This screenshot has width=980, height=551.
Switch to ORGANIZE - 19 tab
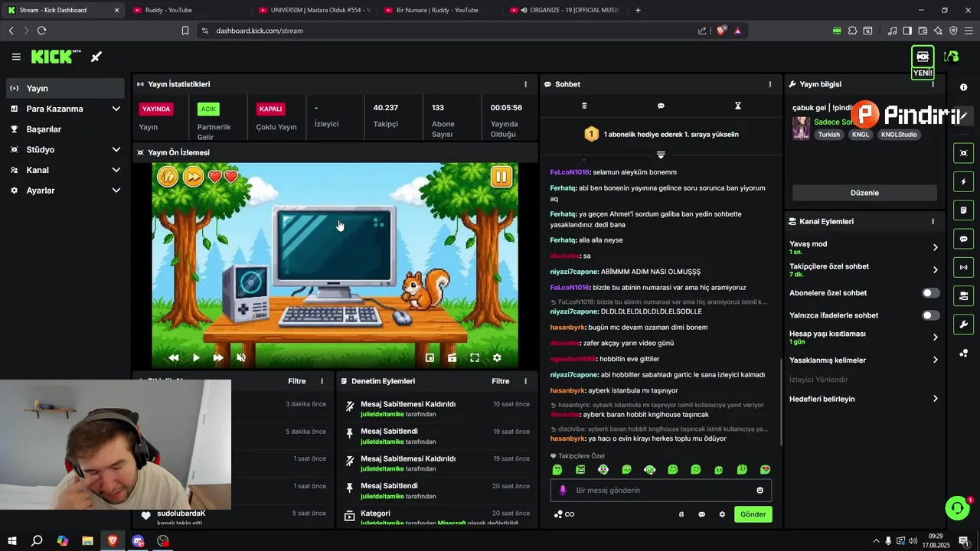point(564,10)
